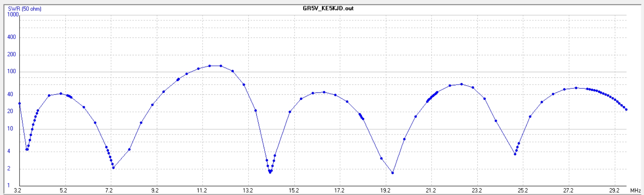This screenshot has height=195, width=644.
Task: Select the SWR dip bottom near 3.5 MHz
Action: (27, 149)
